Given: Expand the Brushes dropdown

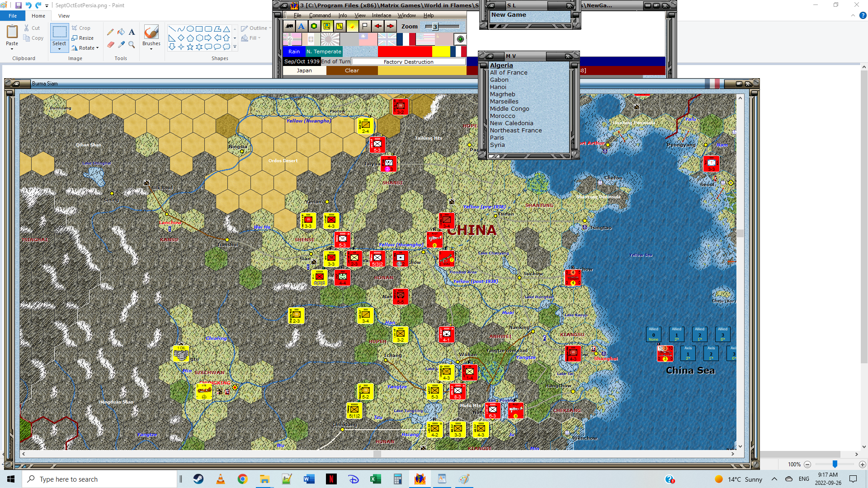Looking at the screenshot, I should pos(151,49).
